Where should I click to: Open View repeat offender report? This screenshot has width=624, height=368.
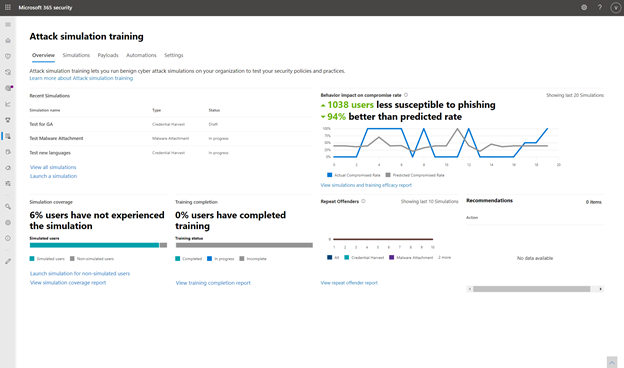pyautogui.click(x=349, y=283)
